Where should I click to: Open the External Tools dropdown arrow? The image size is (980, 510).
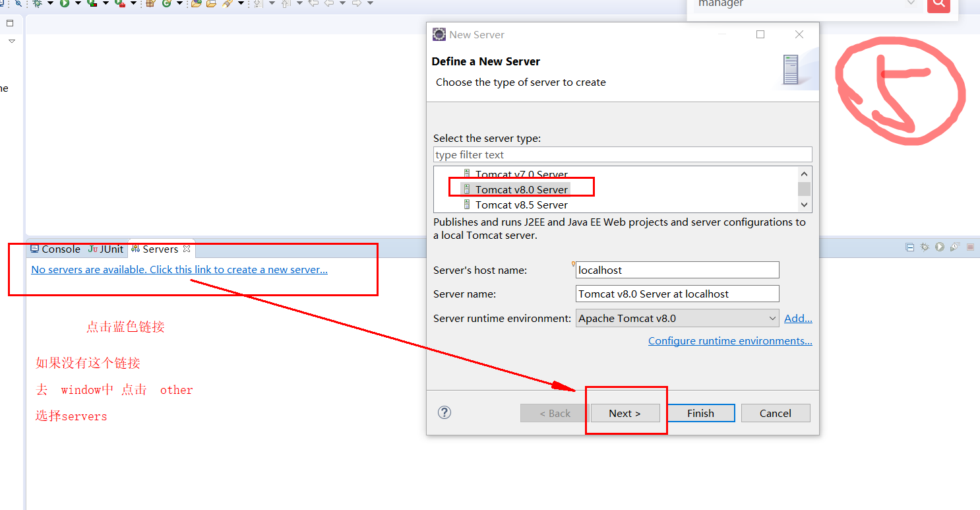133,3
